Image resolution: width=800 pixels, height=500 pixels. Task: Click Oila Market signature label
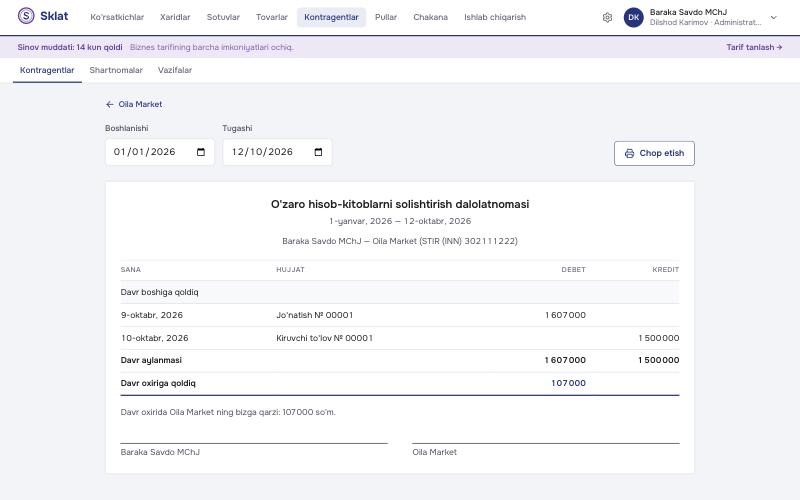click(x=434, y=452)
